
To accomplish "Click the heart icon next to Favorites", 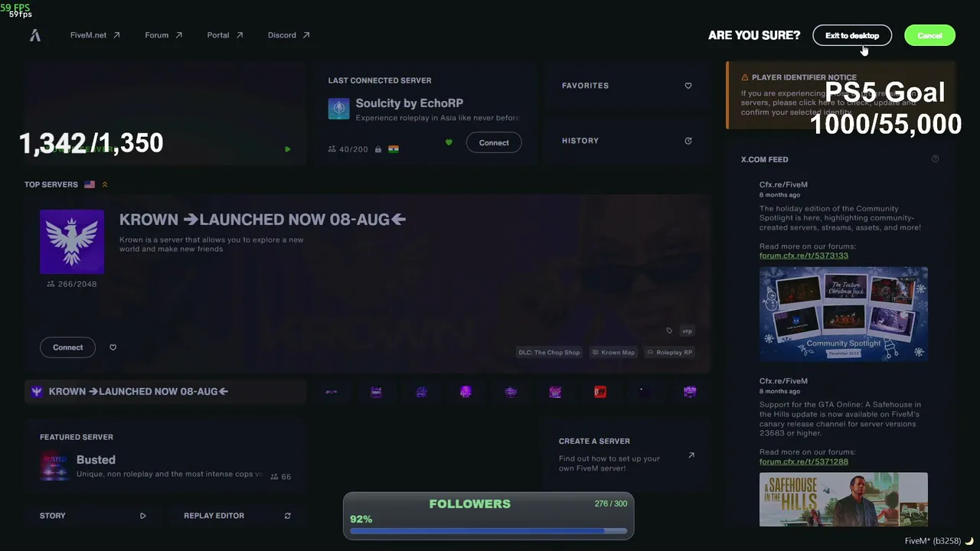I will [688, 86].
